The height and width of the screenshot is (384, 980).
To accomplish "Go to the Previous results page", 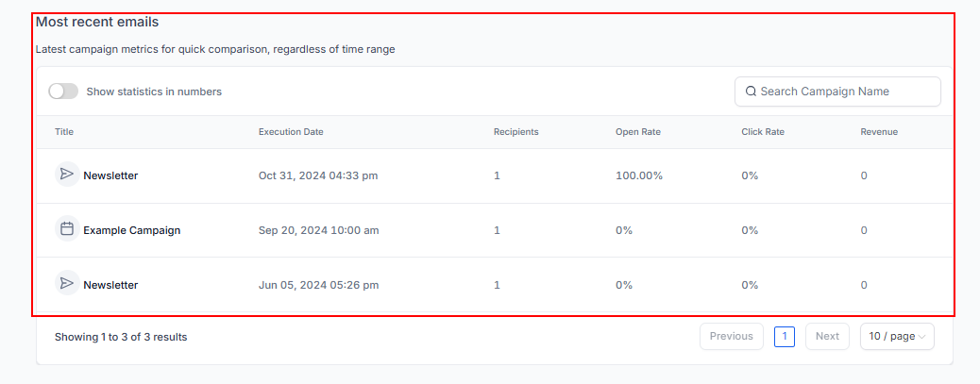I will 731,336.
